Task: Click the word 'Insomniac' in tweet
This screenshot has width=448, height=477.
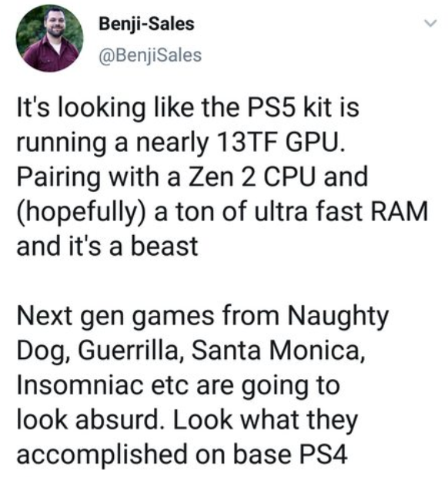Action: [x=80, y=385]
